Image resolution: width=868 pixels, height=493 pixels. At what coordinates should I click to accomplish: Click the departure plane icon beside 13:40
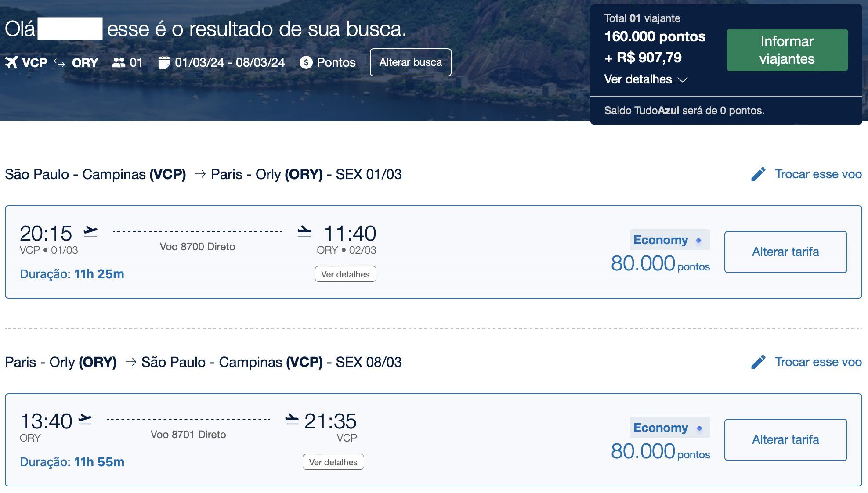click(x=85, y=419)
